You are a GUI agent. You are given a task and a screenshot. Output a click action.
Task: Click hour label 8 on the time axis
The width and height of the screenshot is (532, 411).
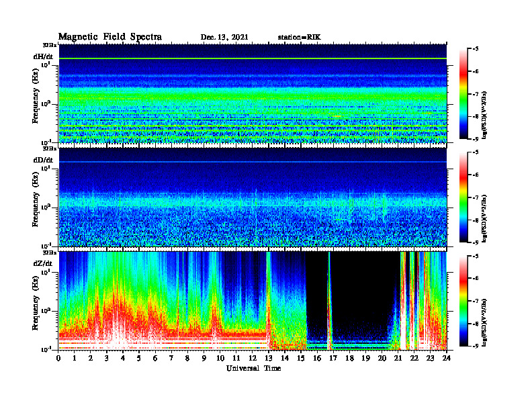pyautogui.click(x=187, y=359)
